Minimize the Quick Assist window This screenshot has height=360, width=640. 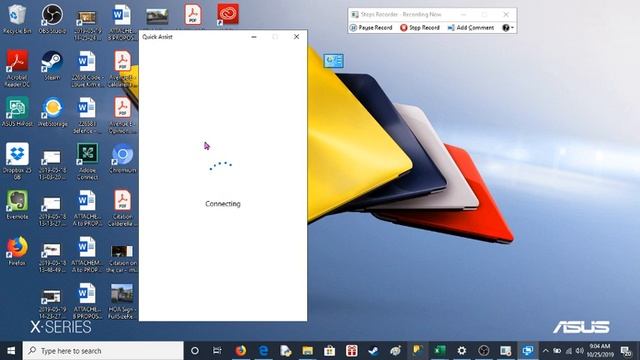click(254, 37)
